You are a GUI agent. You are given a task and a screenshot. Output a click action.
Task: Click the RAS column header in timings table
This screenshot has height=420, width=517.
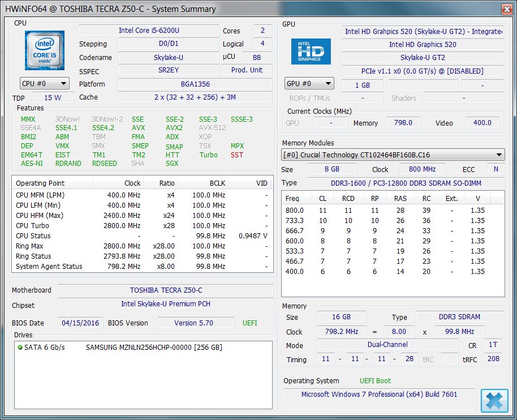coord(400,198)
